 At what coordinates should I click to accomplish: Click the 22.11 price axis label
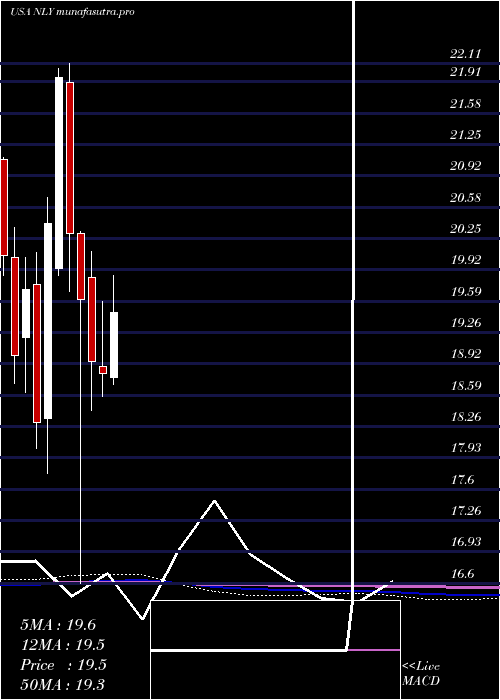click(x=466, y=54)
